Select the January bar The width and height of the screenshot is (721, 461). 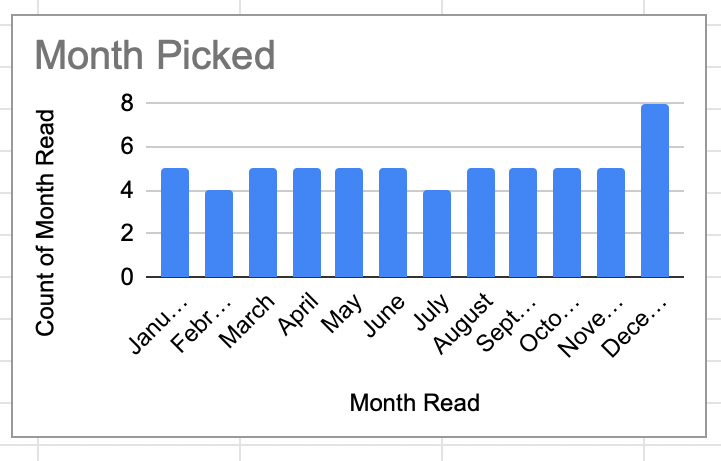click(x=175, y=223)
